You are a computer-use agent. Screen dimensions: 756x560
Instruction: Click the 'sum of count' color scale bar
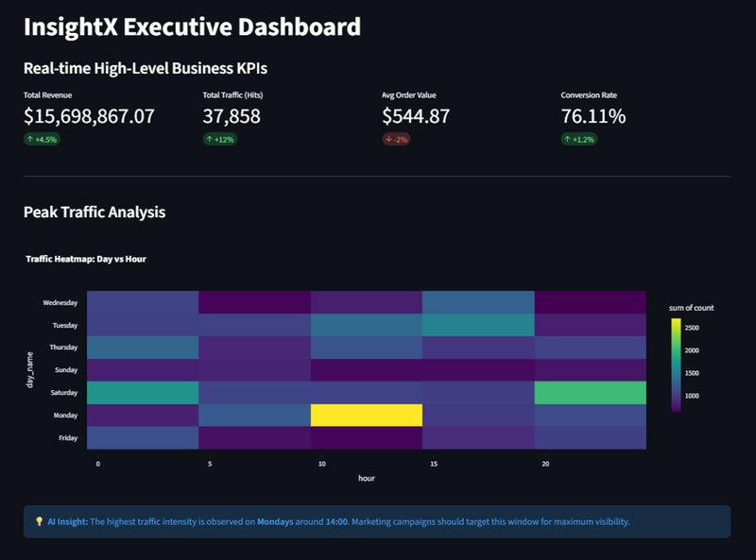point(676,365)
